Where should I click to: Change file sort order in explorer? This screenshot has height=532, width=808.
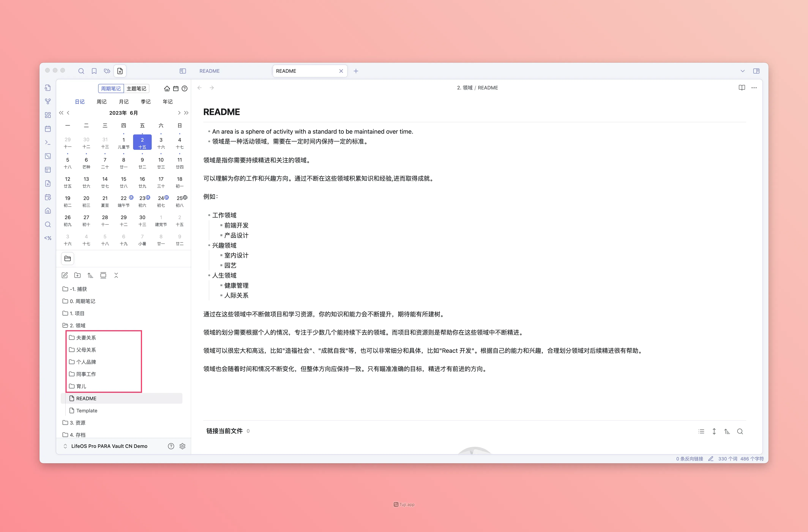click(x=90, y=275)
